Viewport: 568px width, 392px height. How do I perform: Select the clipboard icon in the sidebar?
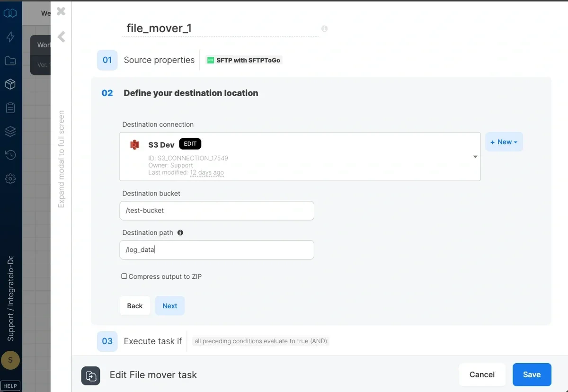coord(10,107)
